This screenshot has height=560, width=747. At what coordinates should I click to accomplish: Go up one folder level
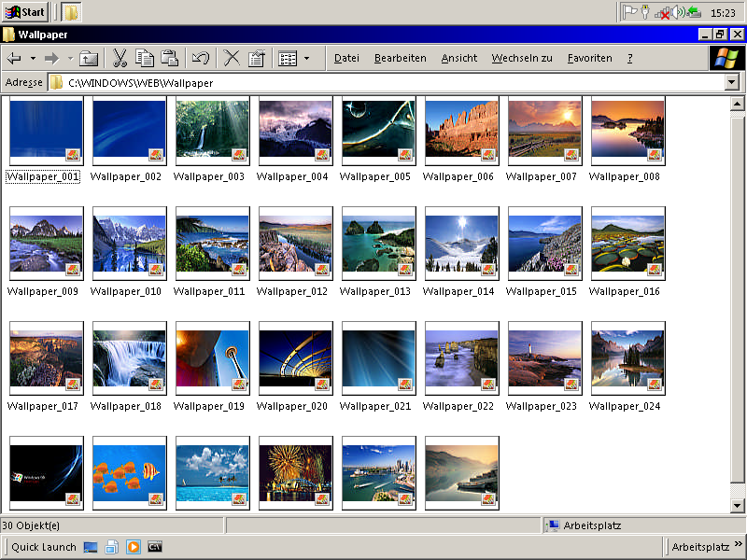pos(89,58)
